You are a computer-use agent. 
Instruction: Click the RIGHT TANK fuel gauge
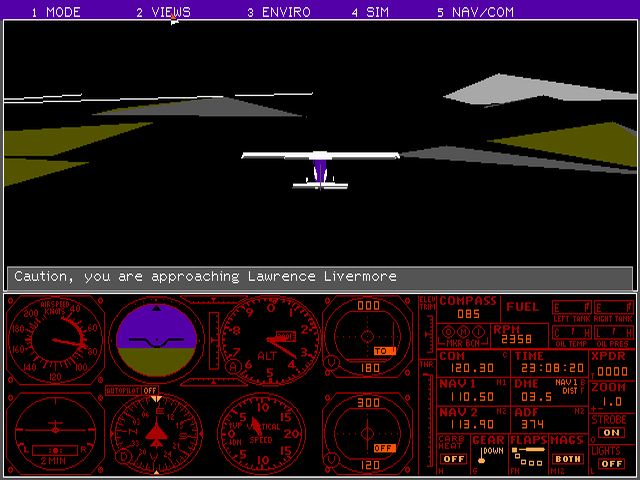pos(613,307)
